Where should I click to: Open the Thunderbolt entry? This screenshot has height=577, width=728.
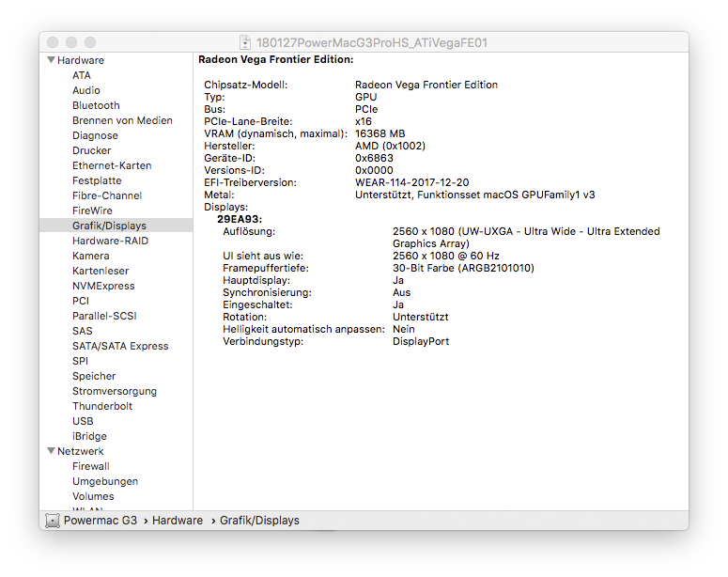coord(102,406)
